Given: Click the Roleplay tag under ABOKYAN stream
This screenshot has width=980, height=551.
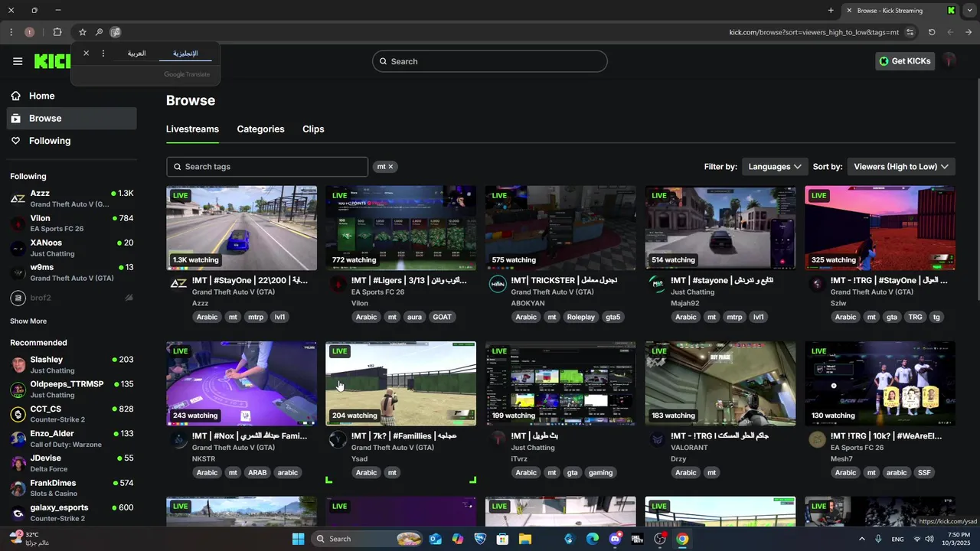Looking at the screenshot, I should [x=581, y=317].
